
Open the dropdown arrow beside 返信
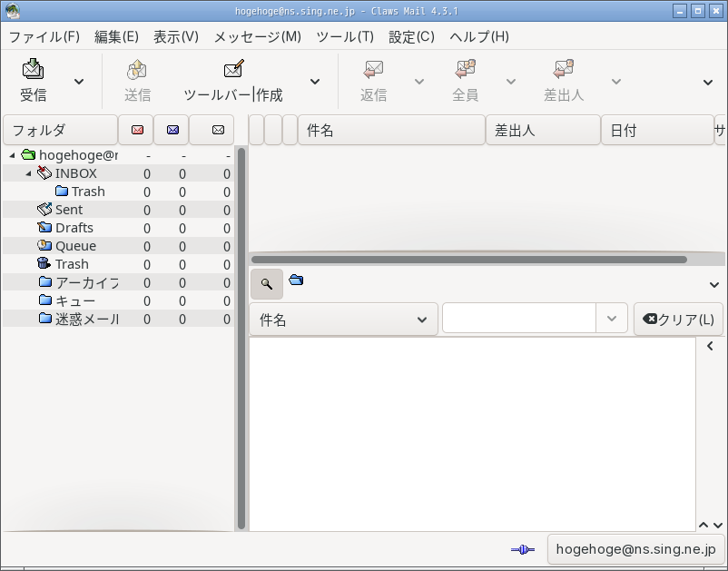pyautogui.click(x=419, y=81)
